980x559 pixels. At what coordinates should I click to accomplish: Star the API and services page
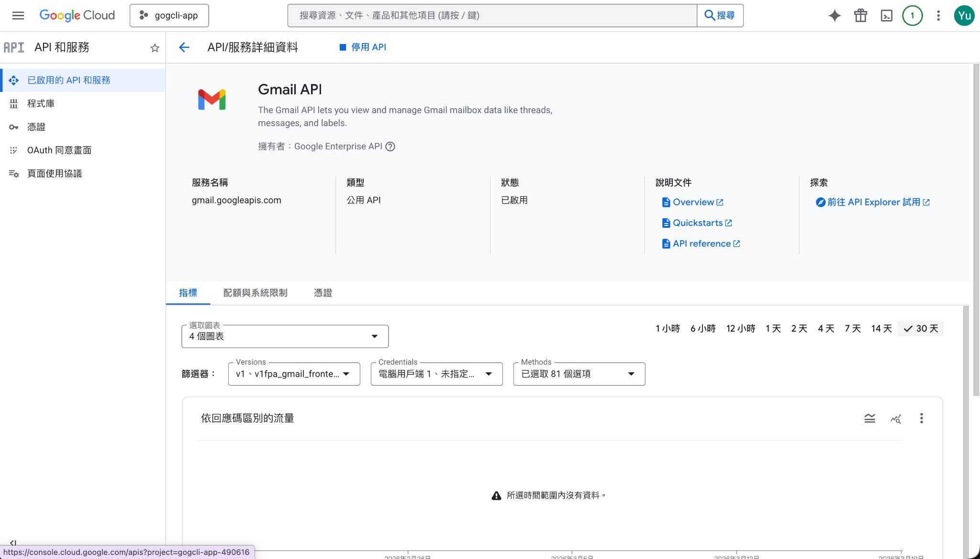click(x=155, y=48)
